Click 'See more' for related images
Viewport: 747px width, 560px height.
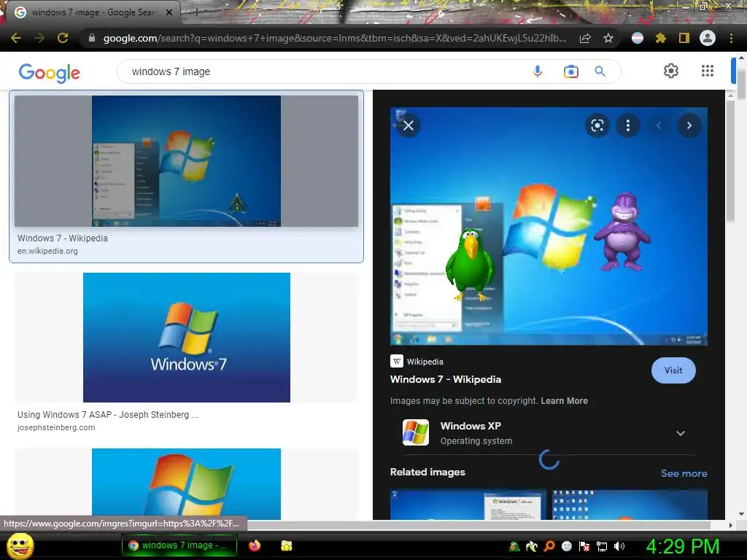[x=684, y=473]
